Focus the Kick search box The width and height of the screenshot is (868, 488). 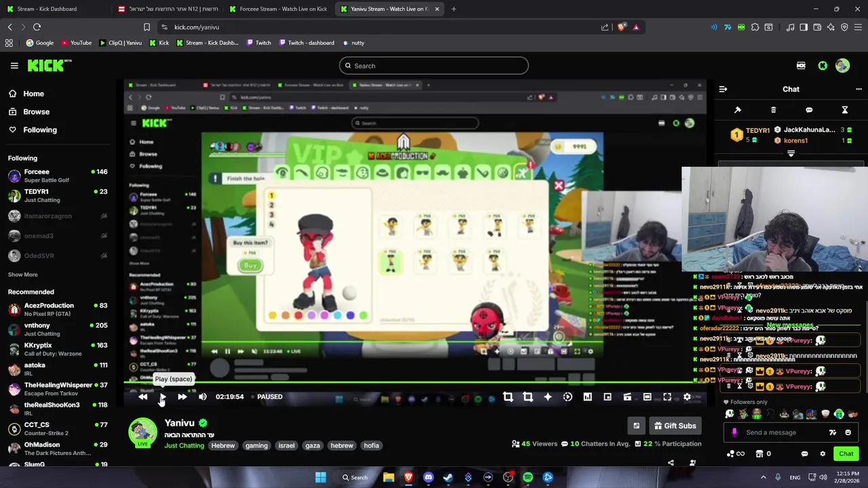pyautogui.click(x=434, y=66)
